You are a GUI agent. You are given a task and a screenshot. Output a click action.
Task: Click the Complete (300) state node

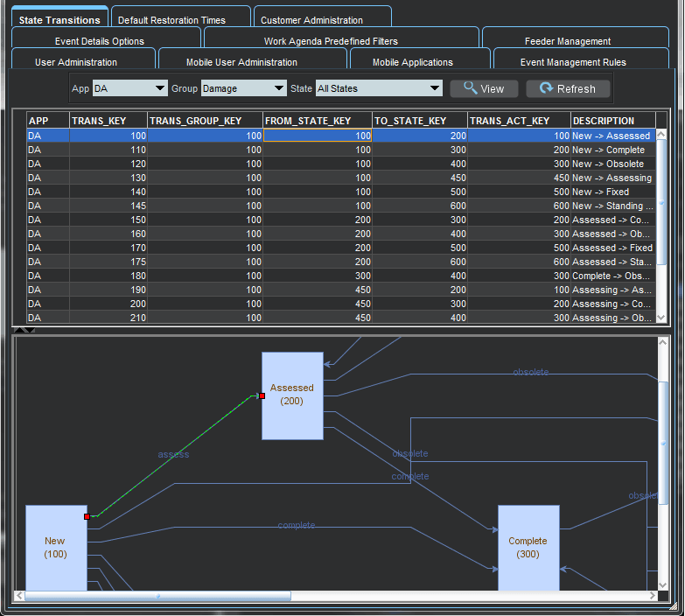pyautogui.click(x=528, y=548)
